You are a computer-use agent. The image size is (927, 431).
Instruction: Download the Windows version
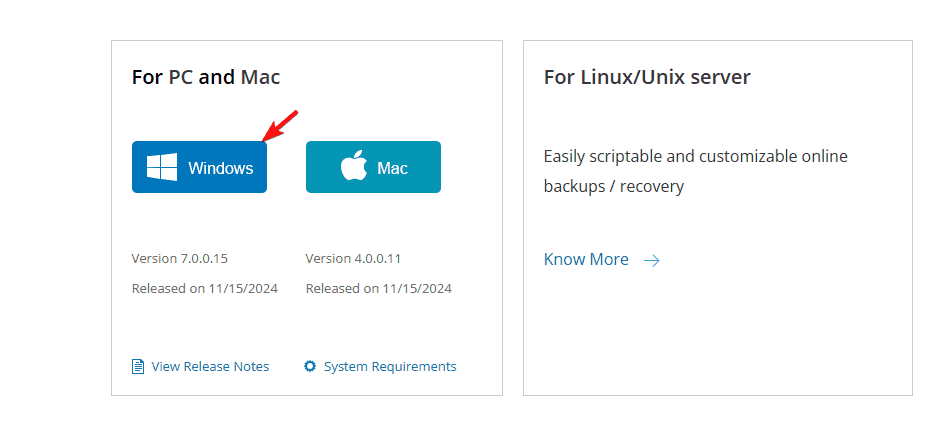point(199,167)
